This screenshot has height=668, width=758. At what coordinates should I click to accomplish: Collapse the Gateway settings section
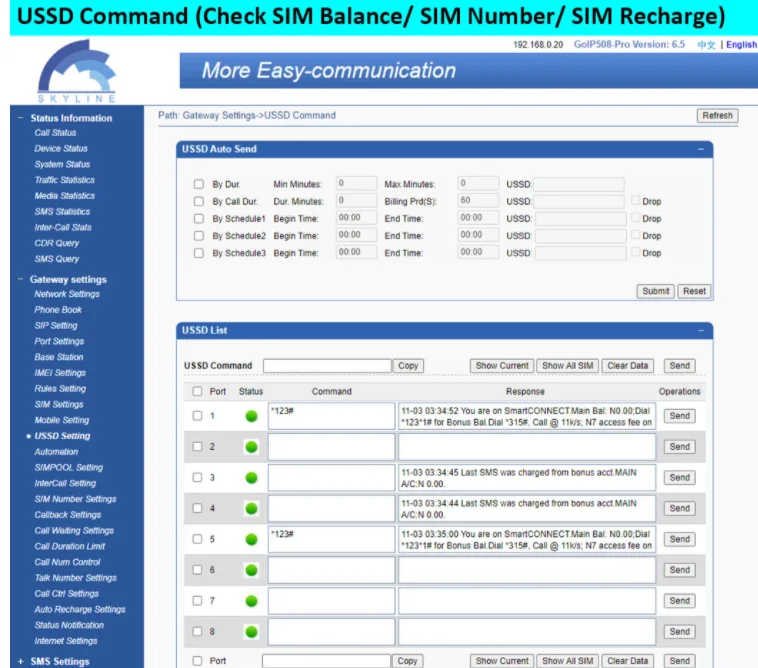21,280
